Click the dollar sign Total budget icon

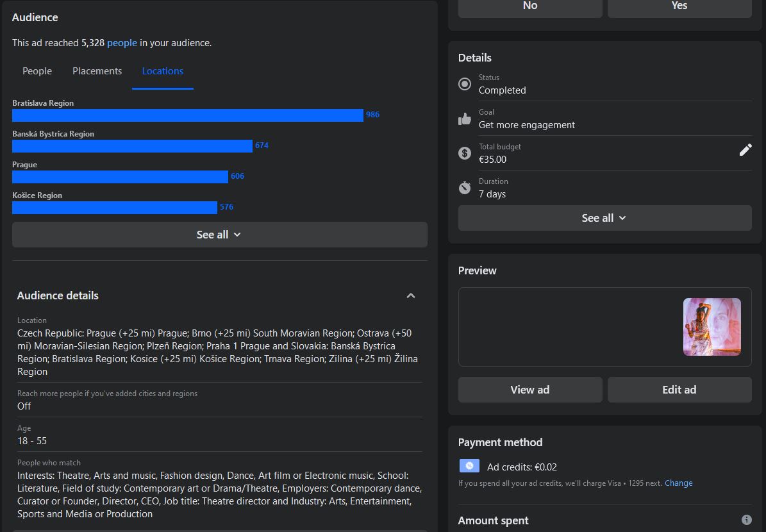click(x=465, y=153)
